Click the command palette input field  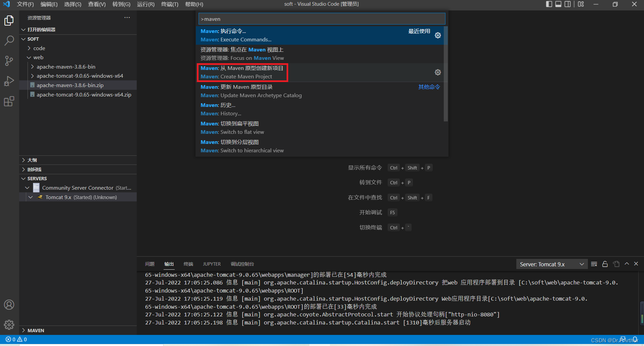click(x=322, y=19)
